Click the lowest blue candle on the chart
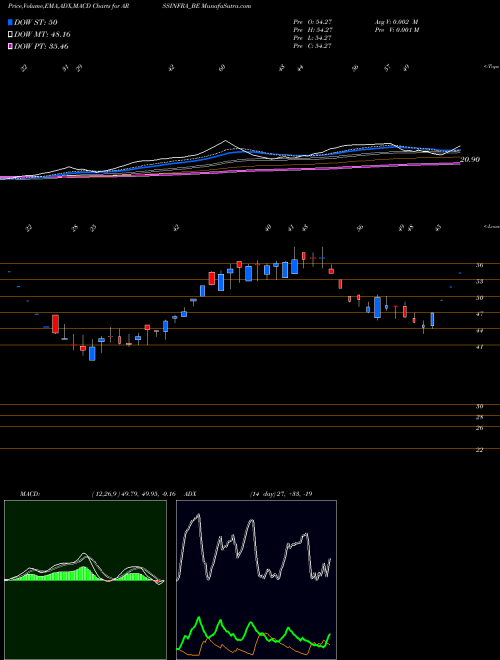 coord(92,354)
